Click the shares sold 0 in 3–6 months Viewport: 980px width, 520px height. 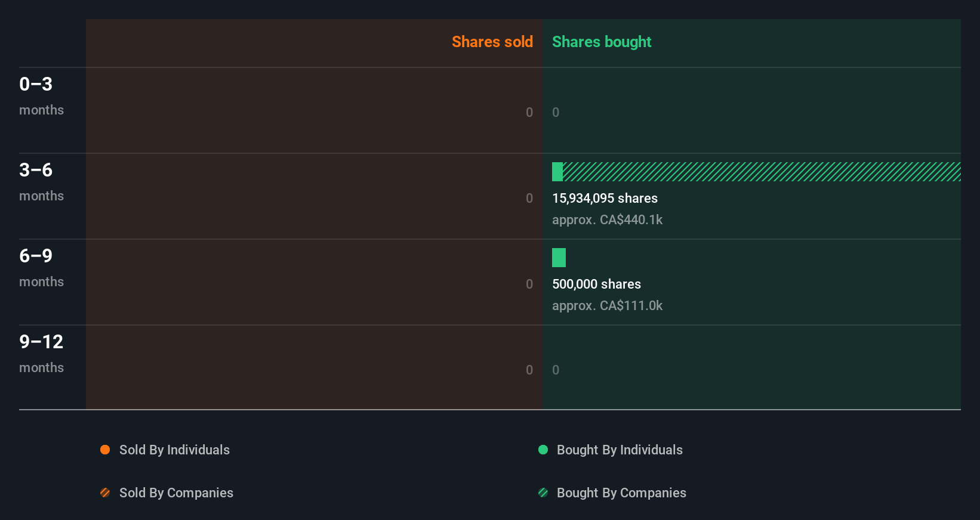(x=529, y=198)
